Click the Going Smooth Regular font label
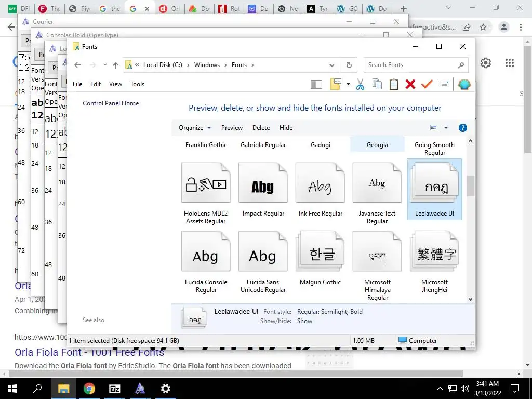This screenshot has width=532, height=399. (x=434, y=149)
